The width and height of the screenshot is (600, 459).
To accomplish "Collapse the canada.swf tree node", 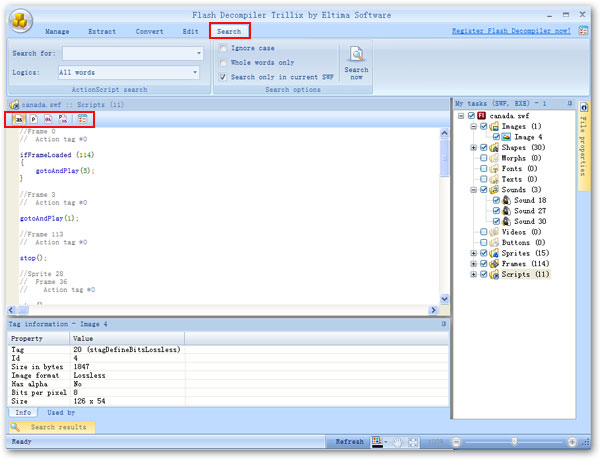I will [461, 116].
